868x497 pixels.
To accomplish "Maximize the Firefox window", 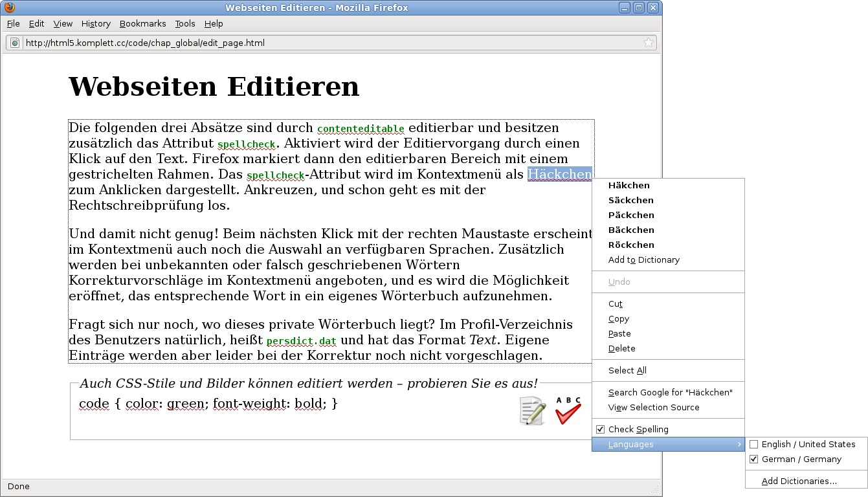I will point(639,8).
